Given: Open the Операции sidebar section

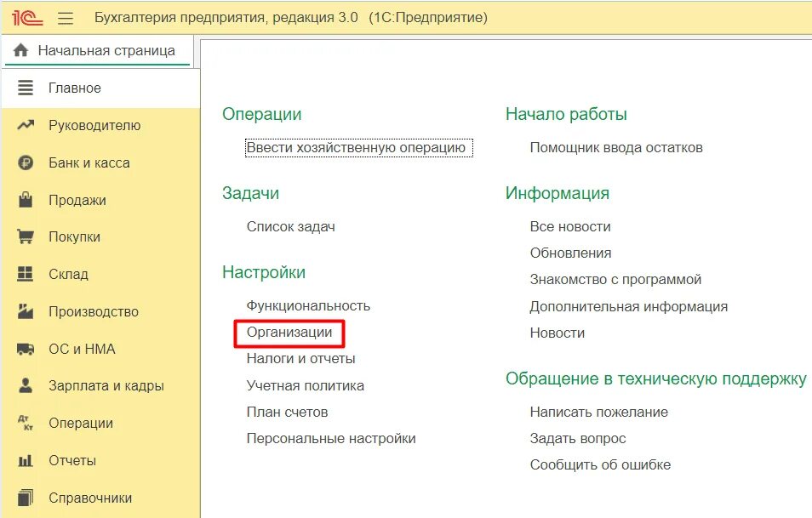Looking at the screenshot, I should point(101,423).
